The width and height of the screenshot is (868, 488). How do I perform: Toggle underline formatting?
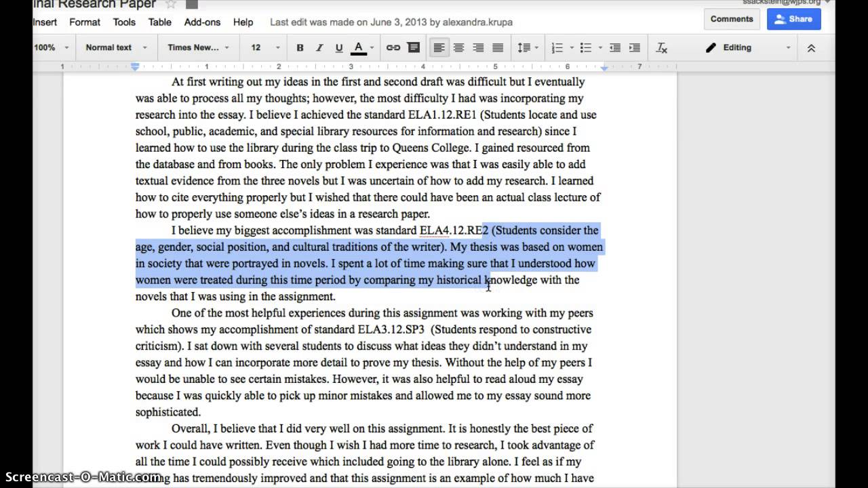pyautogui.click(x=339, y=47)
